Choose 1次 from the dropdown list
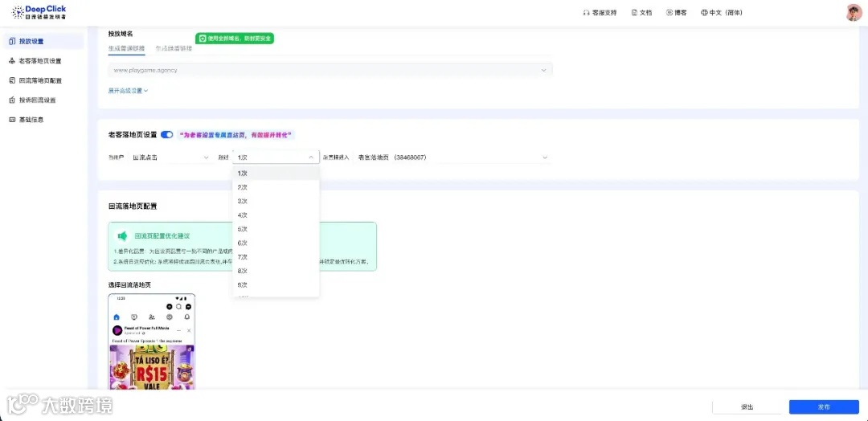 (x=276, y=174)
